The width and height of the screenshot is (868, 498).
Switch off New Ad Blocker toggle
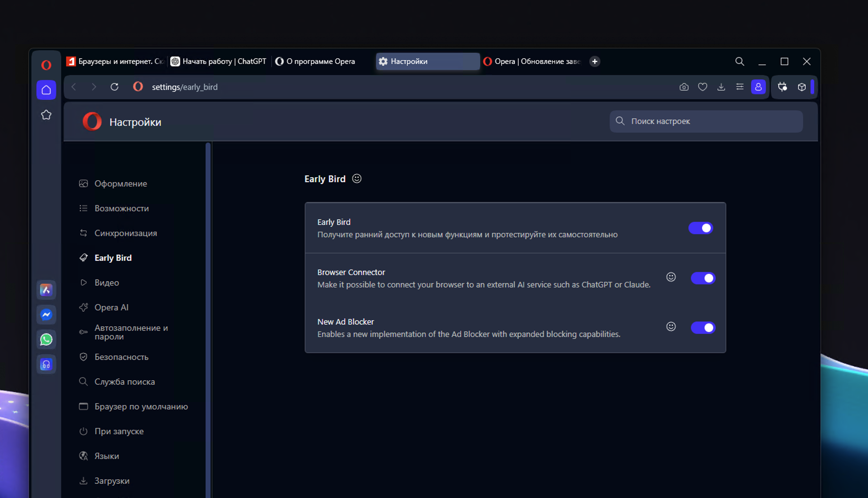(703, 328)
